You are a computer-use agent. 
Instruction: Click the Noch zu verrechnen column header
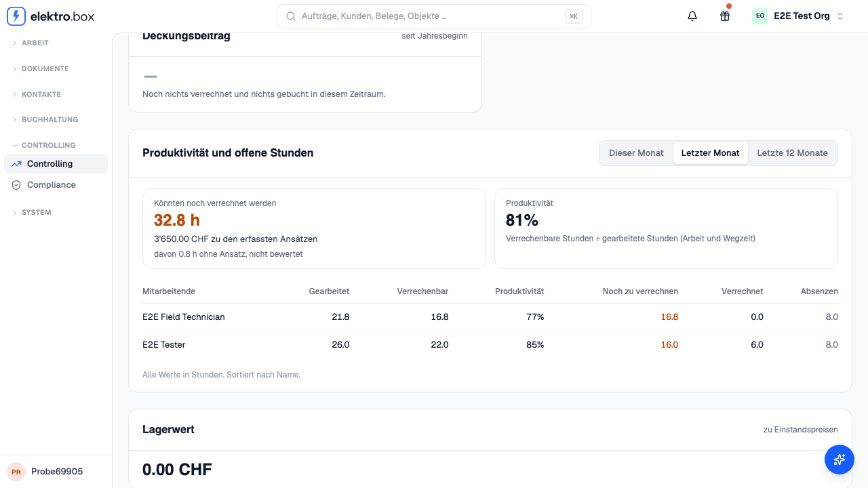[640, 291]
